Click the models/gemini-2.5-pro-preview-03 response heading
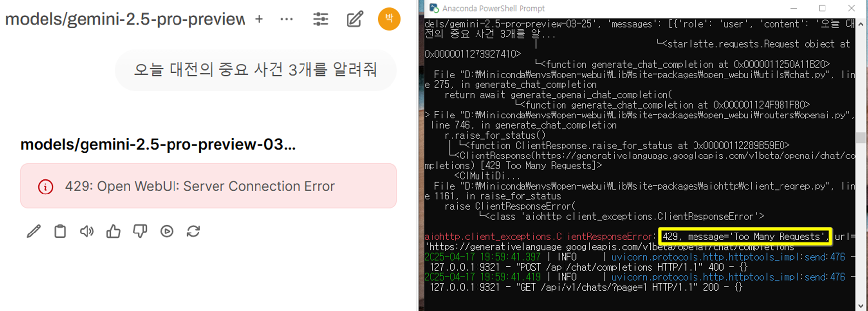This screenshot has width=868, height=311. pyautogui.click(x=158, y=145)
